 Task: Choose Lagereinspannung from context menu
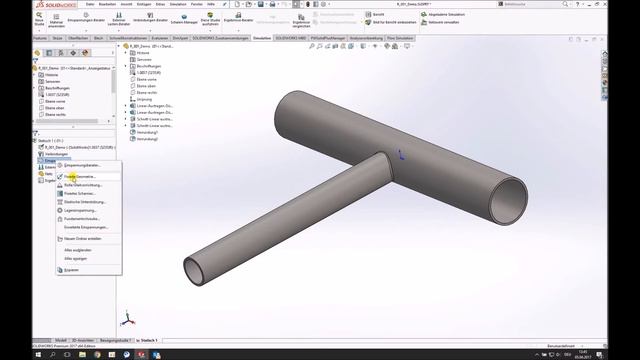[x=88, y=210]
